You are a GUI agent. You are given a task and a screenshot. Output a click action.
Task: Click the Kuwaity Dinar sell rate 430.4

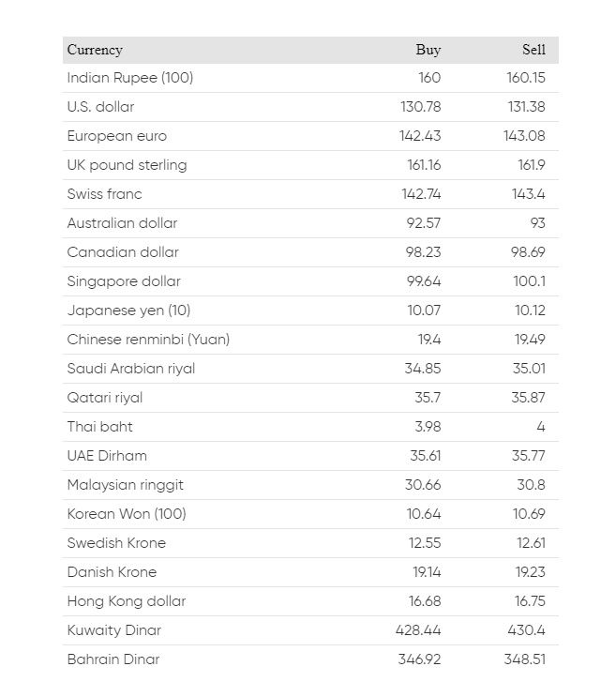click(x=526, y=630)
